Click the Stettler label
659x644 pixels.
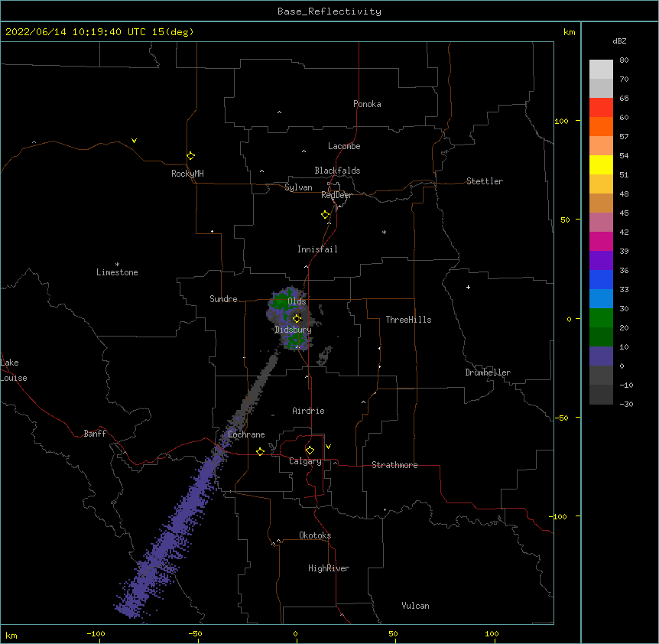pos(485,181)
